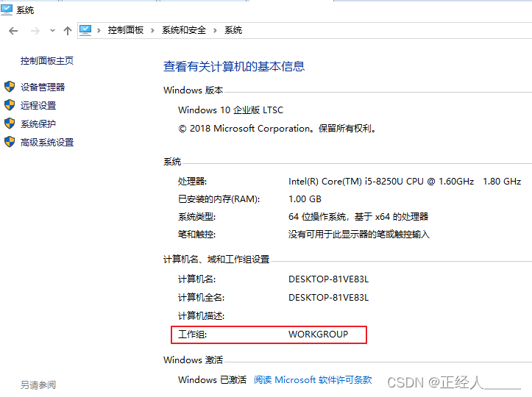Click the Windows 已激活 status text
532x397 pixels.
pos(213,379)
